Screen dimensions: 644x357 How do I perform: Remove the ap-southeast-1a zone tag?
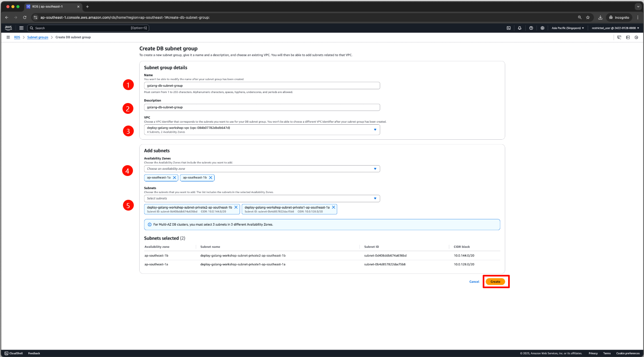[x=174, y=178]
